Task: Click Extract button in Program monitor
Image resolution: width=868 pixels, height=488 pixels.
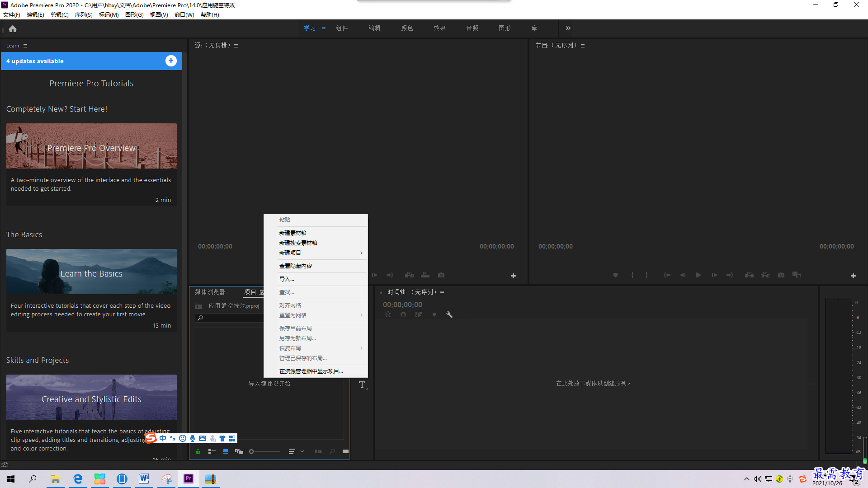Action: 765,275
